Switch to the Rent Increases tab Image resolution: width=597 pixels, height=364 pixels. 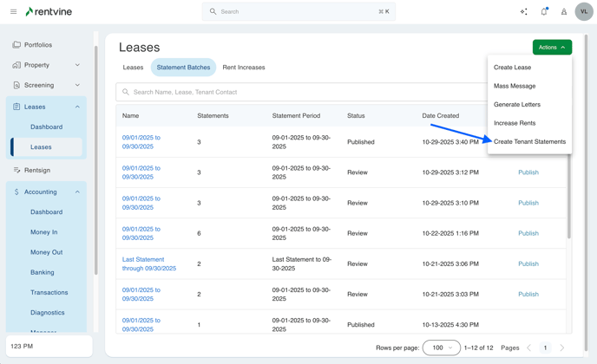pos(244,68)
